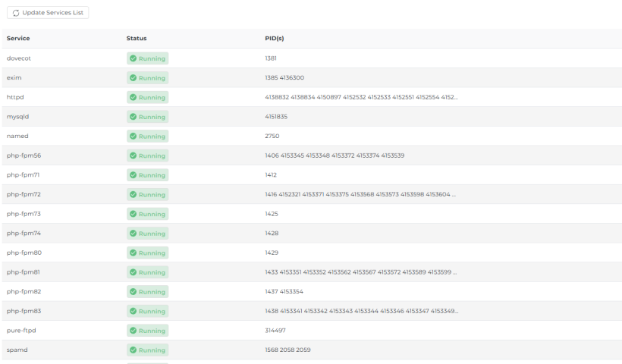Click the php-fpm81 service name

tap(24, 272)
